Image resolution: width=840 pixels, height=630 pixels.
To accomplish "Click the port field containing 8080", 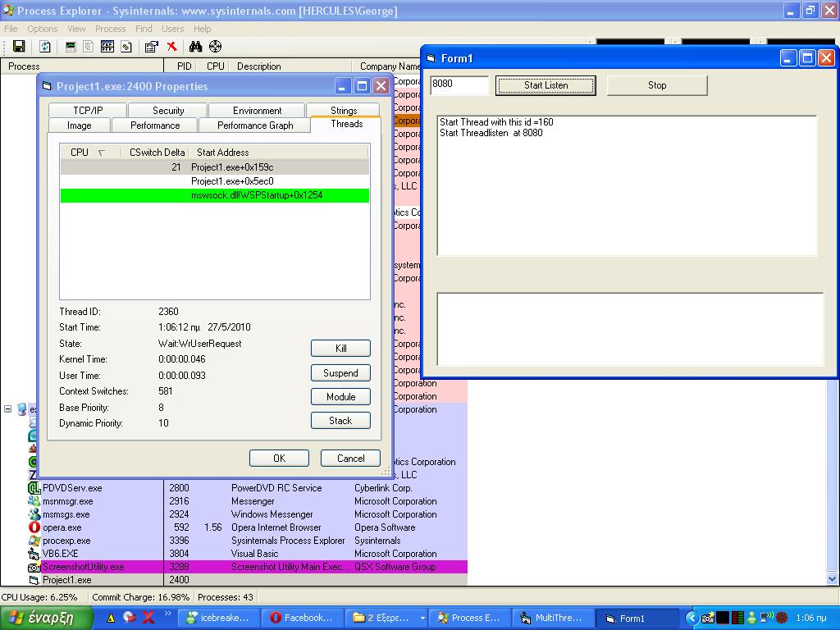I will [459, 84].
